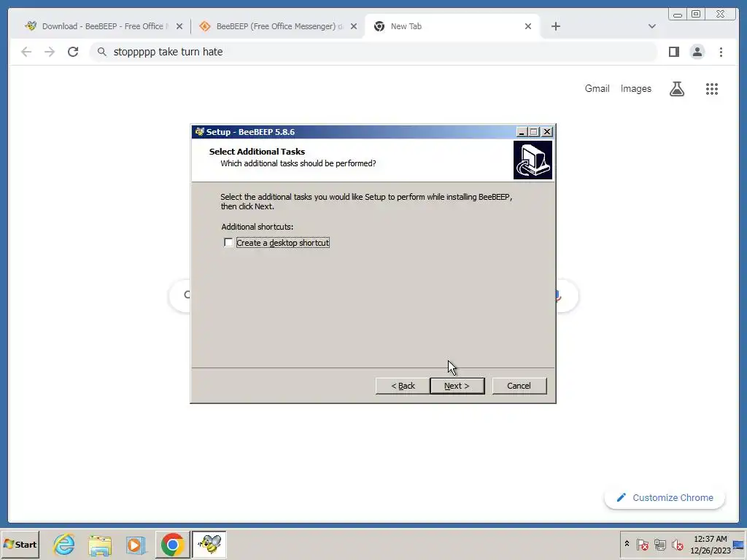Click the setup wizard computer icon
Viewport: 747px width, 560px height.
[533, 160]
